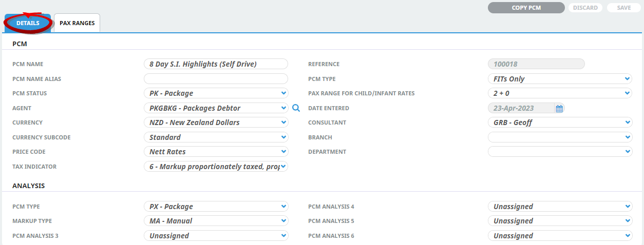Viewport: 644px width, 245px height.
Task: Expand the Currency Subcode dropdown
Action: (x=216, y=137)
